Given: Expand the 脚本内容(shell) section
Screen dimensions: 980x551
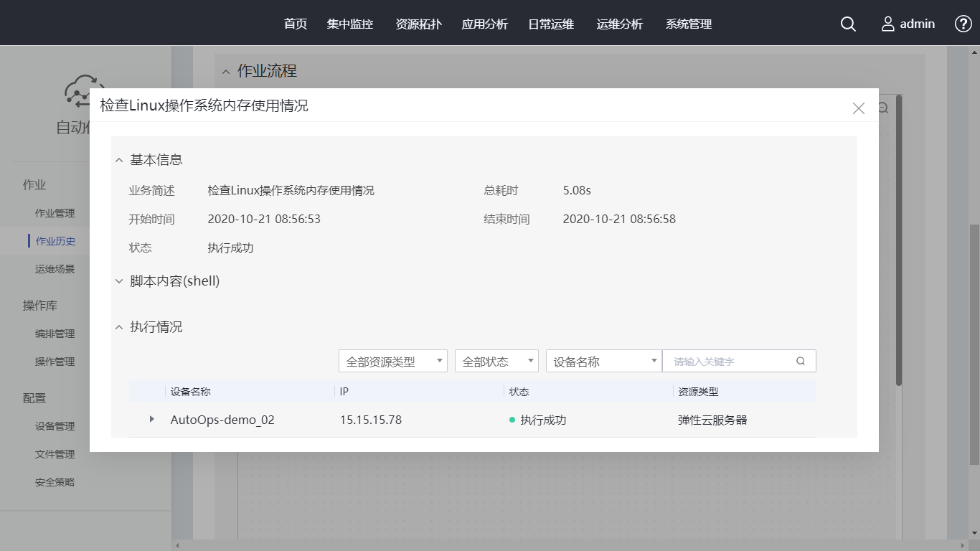Looking at the screenshot, I should click(120, 282).
